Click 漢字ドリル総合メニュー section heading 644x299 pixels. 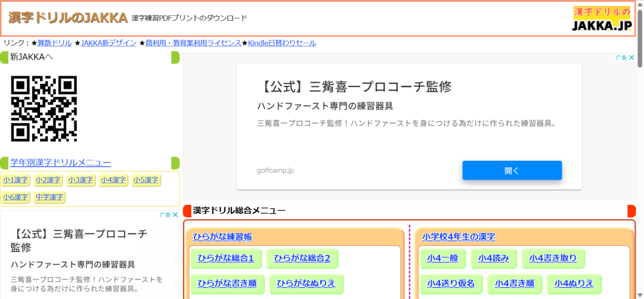pyautogui.click(x=239, y=211)
